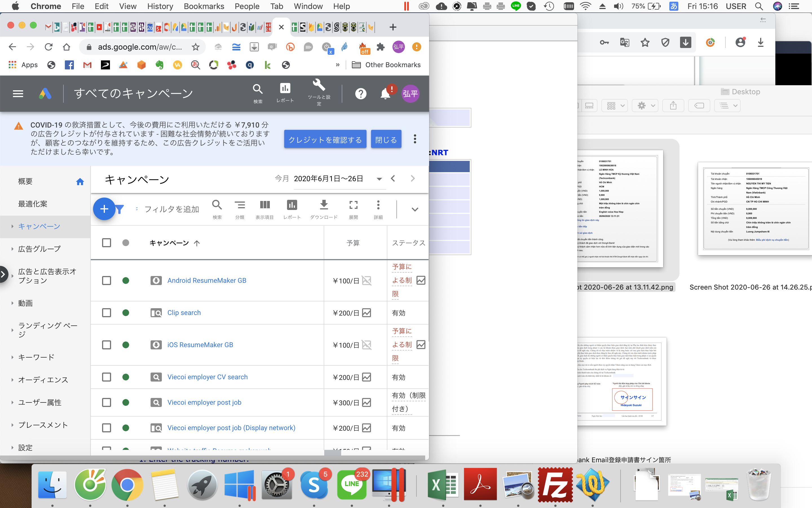Screen dimensions: 812x508
Task: Open the Viecoi employer CV search link
Action: (207, 377)
